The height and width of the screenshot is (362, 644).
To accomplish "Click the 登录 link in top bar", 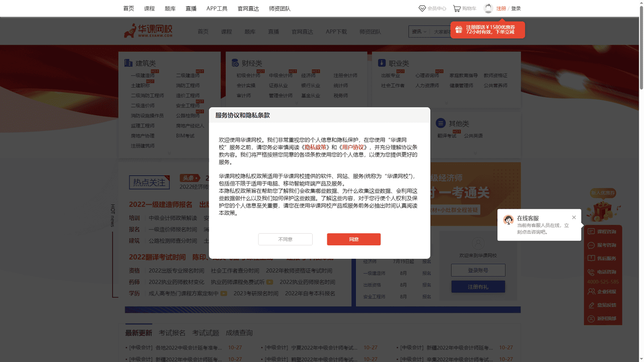I will (516, 8).
